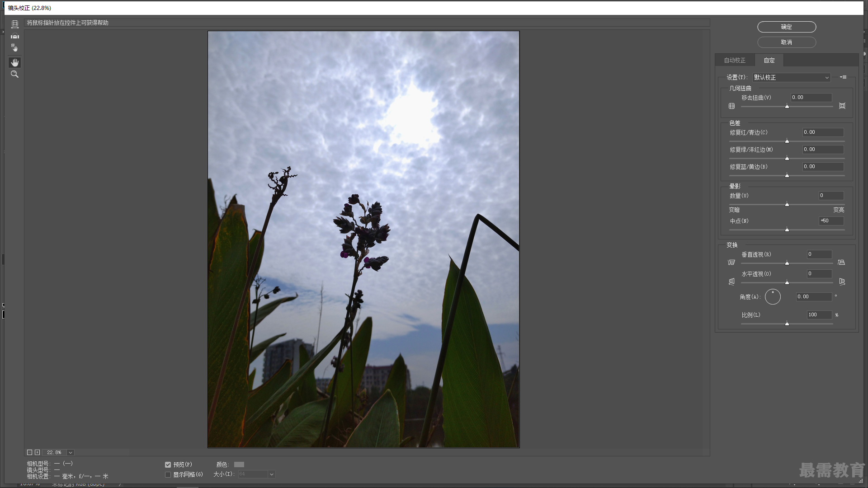Screen dimensions: 868x488
Task: Click the zoom-out button below the preview
Action: coord(30,452)
